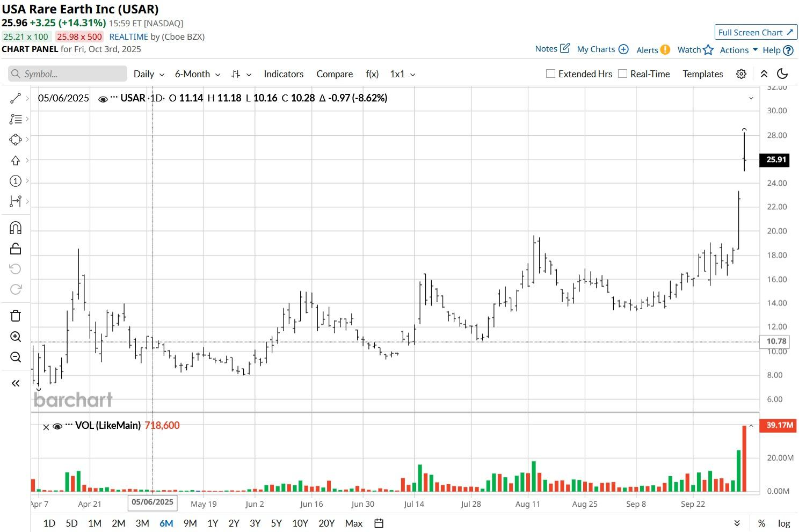Open VOL indicator options dots

click(69, 425)
